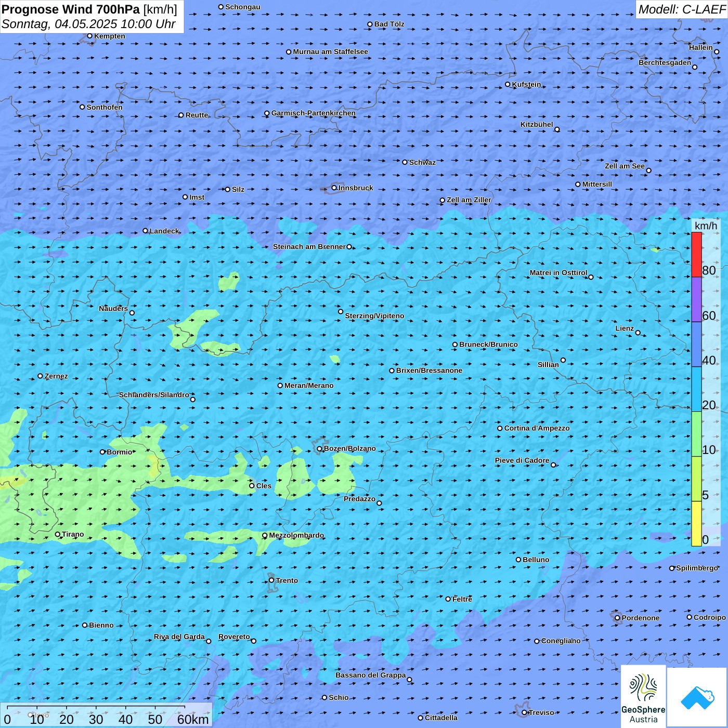Click the yellow 0 km/h legend color
Viewport: 728px width, 728px height.
pos(696,524)
